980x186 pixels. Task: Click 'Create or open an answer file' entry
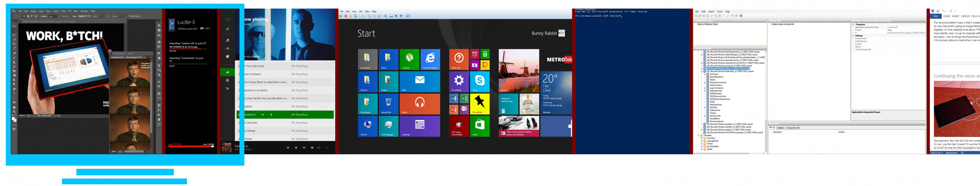pyautogui.click(x=783, y=24)
